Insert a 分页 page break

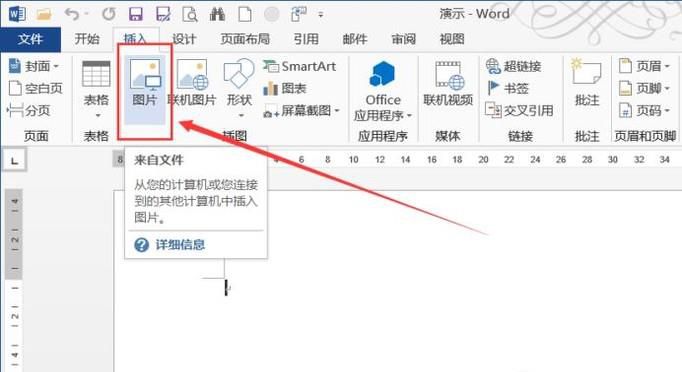[x=29, y=111]
